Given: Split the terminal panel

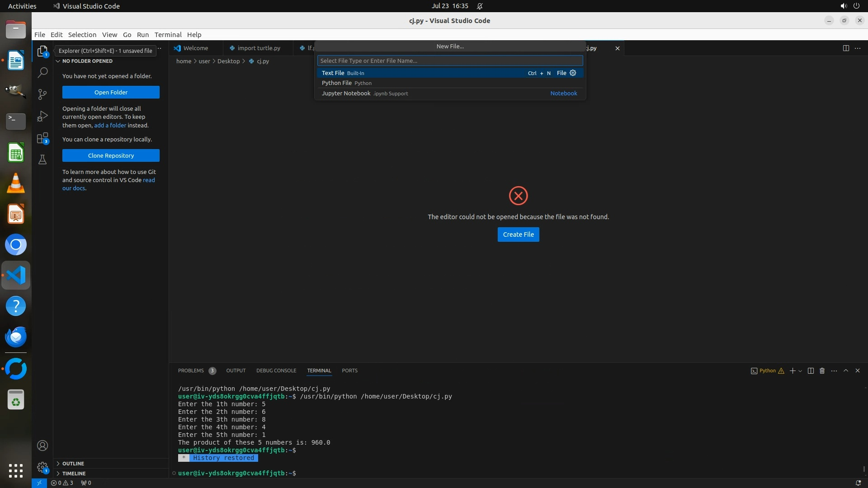Looking at the screenshot, I should [x=811, y=371].
